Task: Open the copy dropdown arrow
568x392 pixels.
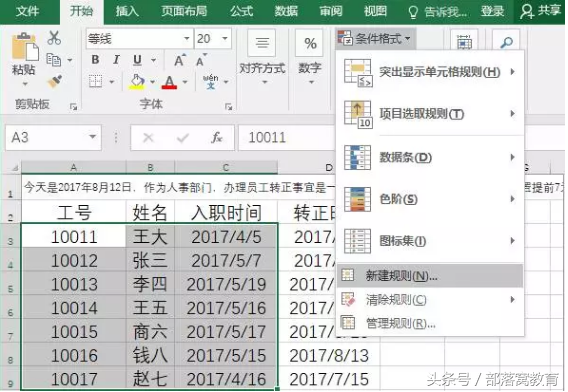Action: coord(70,60)
